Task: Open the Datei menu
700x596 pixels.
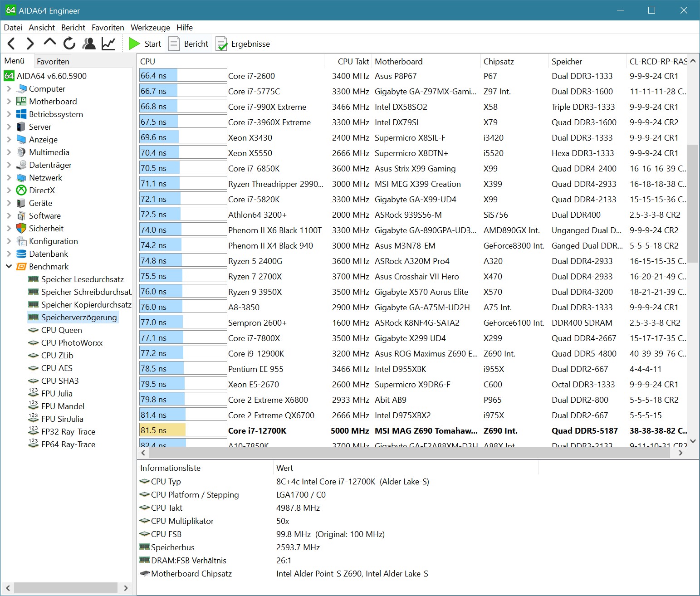Action: pos(13,27)
